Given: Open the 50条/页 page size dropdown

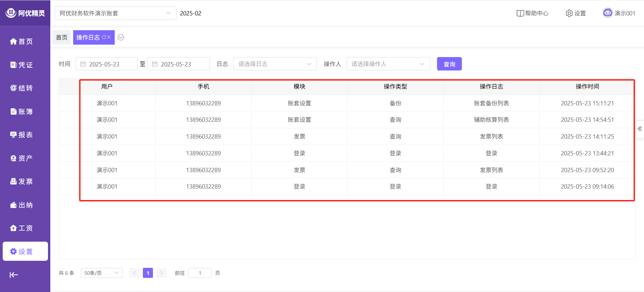Looking at the screenshot, I should point(101,273).
